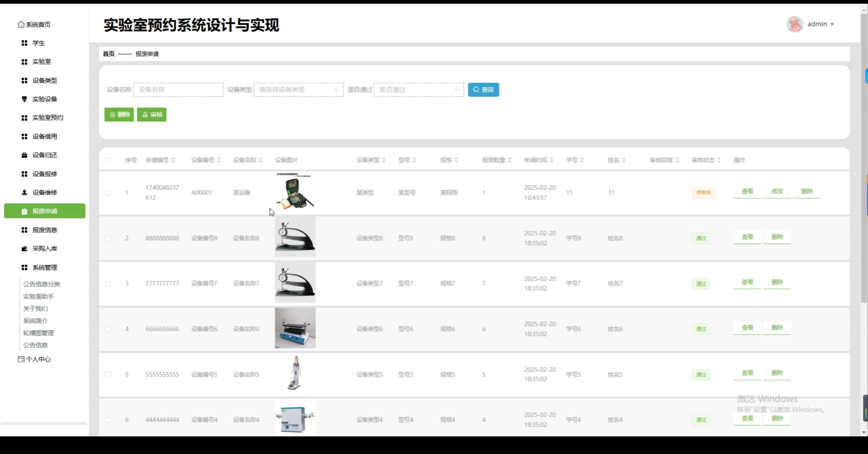Open the 采购入库 section

click(44, 248)
